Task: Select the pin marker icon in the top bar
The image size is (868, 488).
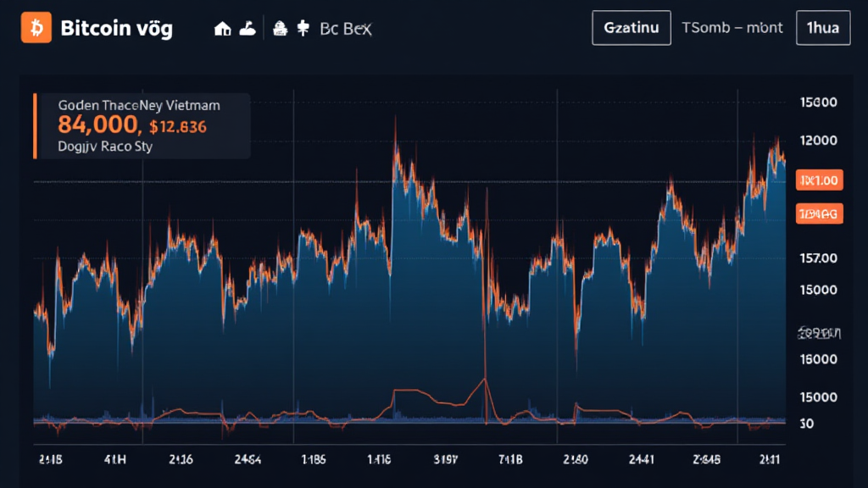Action: tap(303, 27)
